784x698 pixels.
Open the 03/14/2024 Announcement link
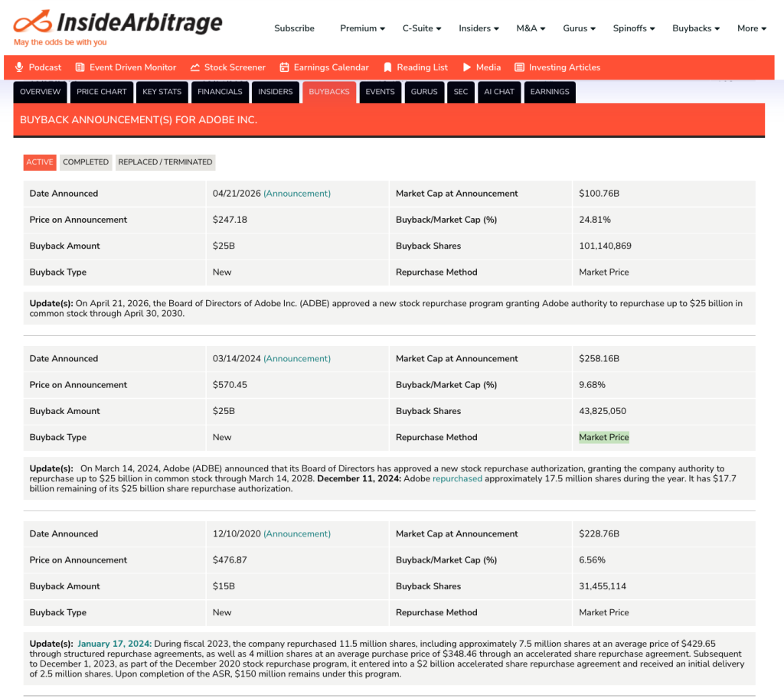[297, 358]
